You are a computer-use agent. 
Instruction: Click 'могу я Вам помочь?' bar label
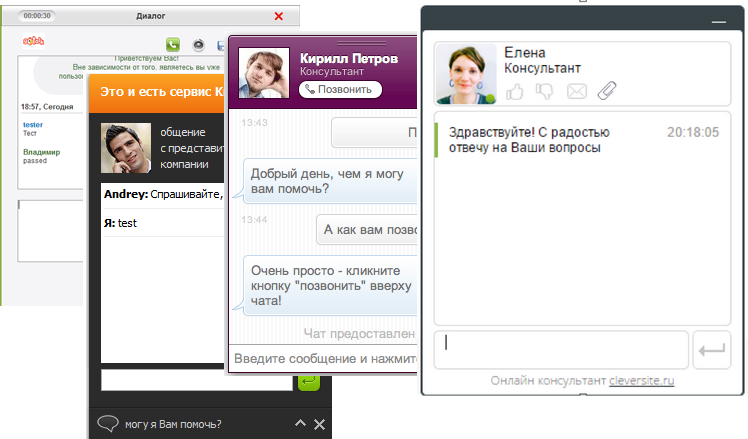coord(173,424)
